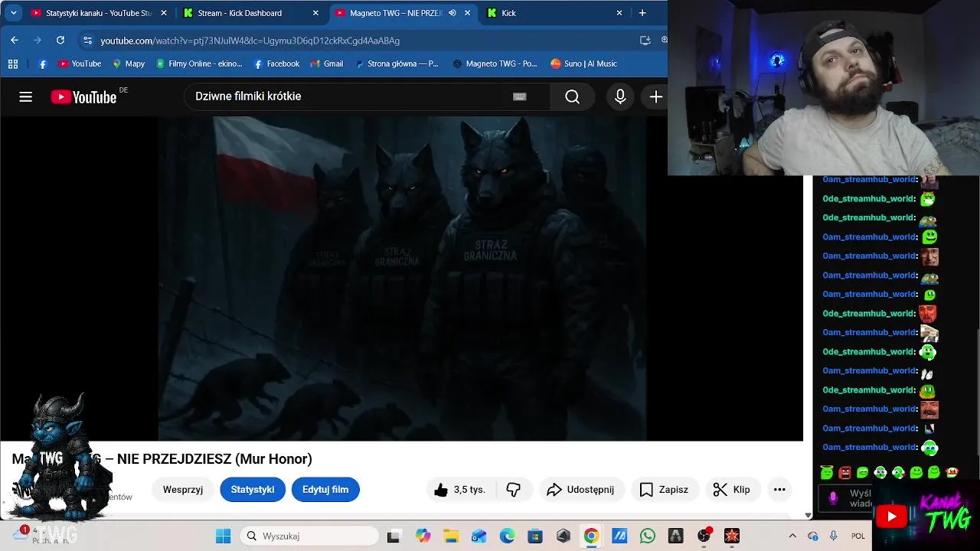Open the YouTube hamburger guide menu

coord(25,96)
